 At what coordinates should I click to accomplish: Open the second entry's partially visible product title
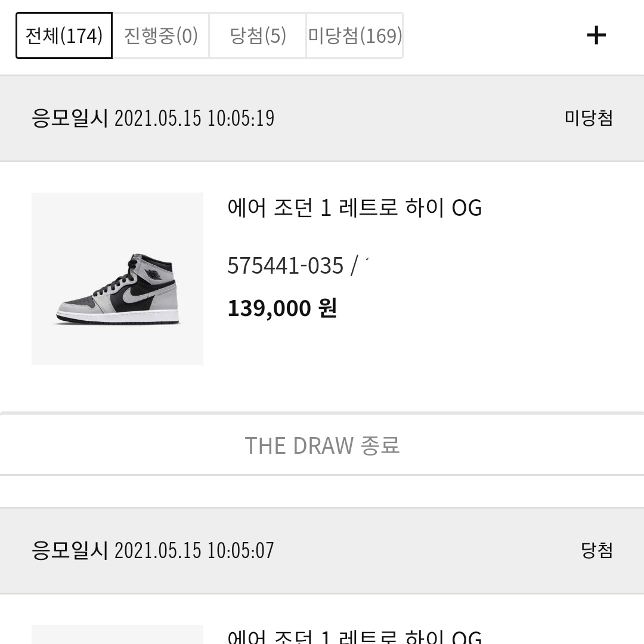point(355,636)
